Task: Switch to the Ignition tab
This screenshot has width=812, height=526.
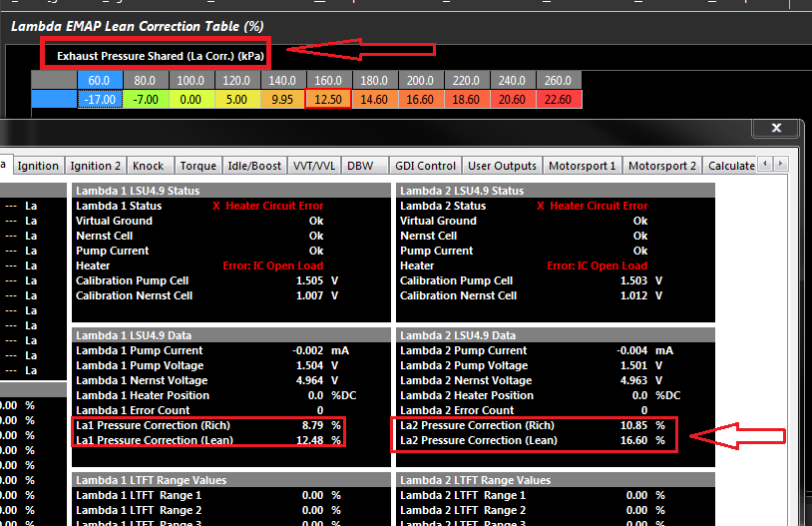Action: coord(39,166)
